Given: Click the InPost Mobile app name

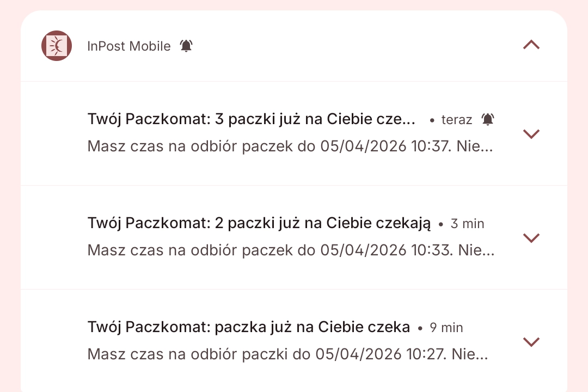Looking at the screenshot, I should pyautogui.click(x=129, y=46).
